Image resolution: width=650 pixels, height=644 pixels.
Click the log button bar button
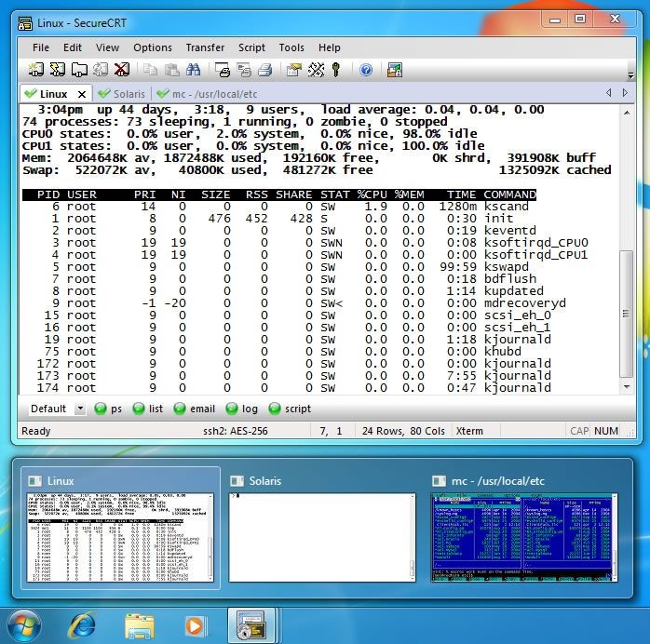click(242, 409)
